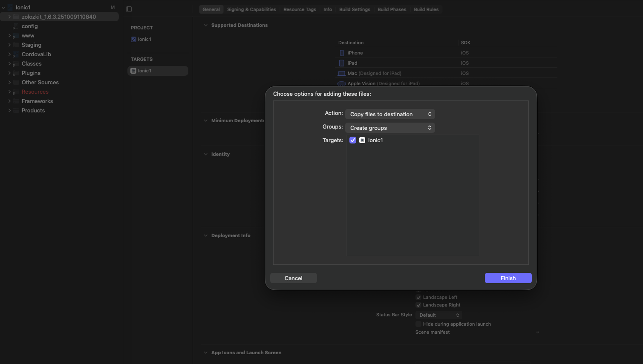Uncheck the Ionic1 target checkbox

coord(353,140)
